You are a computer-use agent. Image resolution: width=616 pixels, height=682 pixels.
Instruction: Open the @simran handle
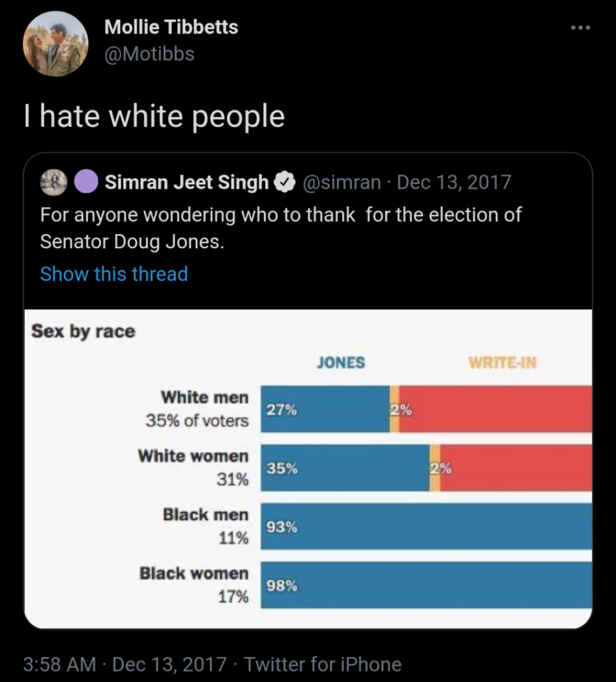(x=342, y=182)
